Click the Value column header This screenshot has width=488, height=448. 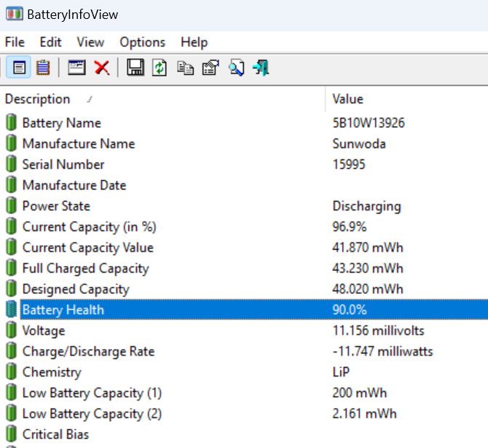tap(347, 99)
